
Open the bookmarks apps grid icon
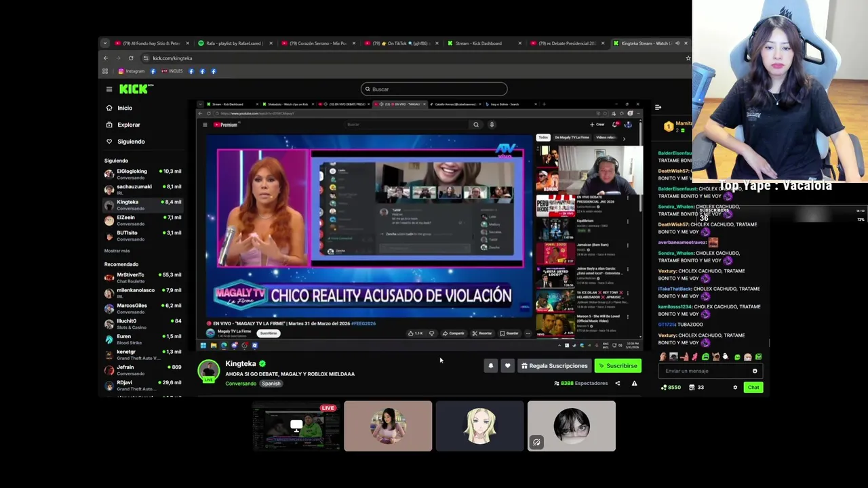(x=105, y=71)
